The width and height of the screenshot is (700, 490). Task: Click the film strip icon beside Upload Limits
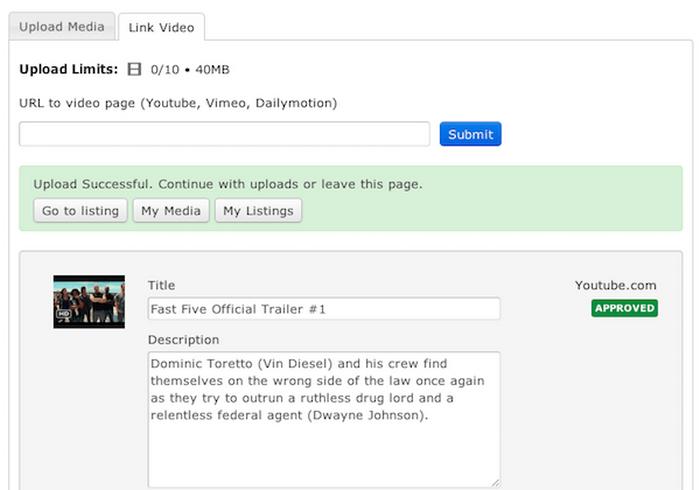(134, 69)
